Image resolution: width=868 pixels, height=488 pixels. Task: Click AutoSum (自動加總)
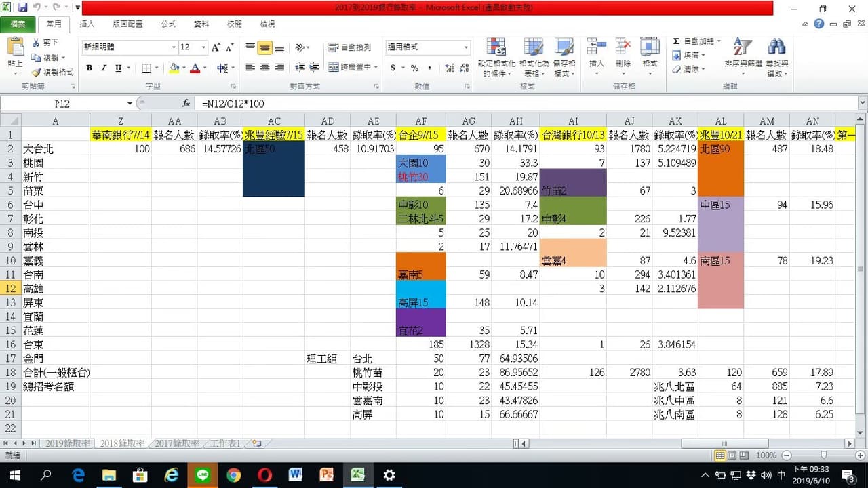696,41
